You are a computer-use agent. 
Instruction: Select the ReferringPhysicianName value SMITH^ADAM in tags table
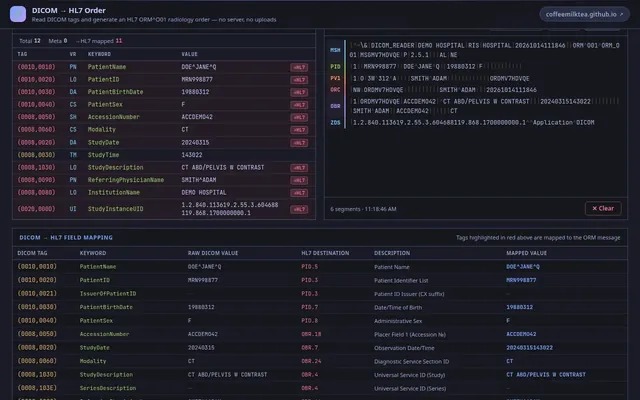coord(199,180)
